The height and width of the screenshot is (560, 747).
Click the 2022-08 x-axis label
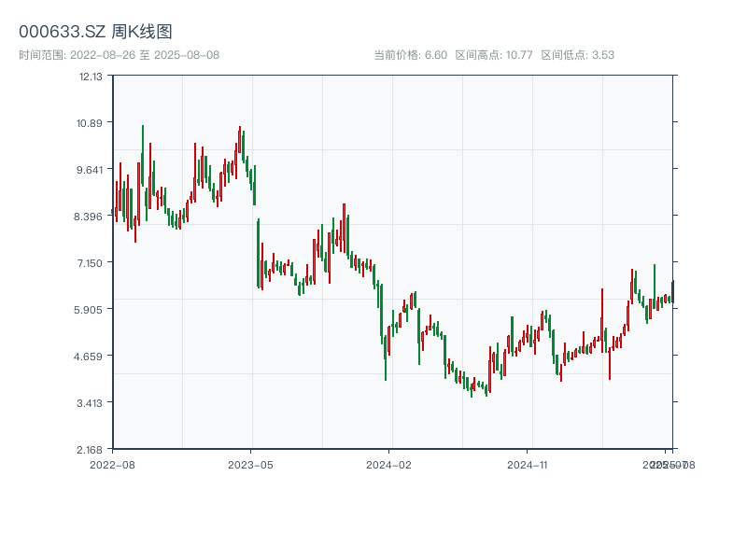click(x=112, y=465)
